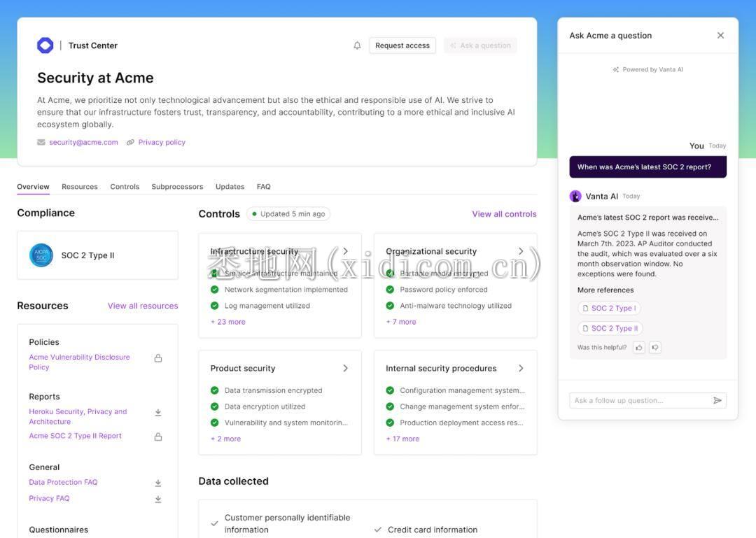Image resolution: width=756 pixels, height=538 pixels.
Task: Go to the Subprocessors tab
Action: point(177,187)
